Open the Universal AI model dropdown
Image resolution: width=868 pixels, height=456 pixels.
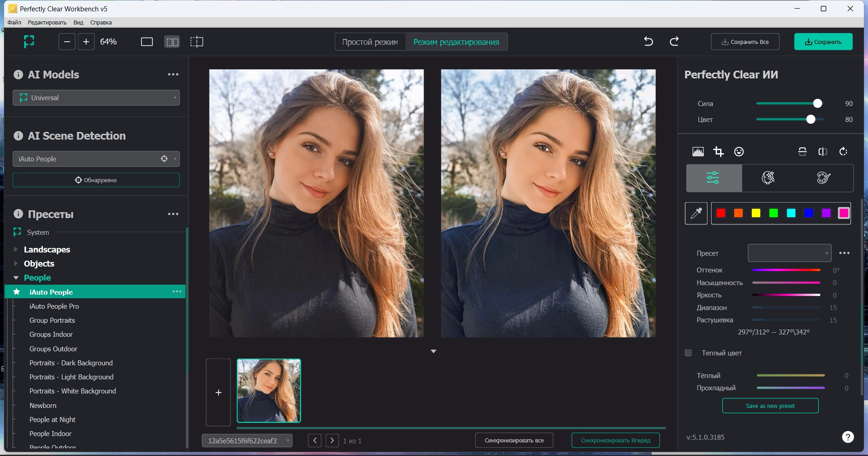(x=96, y=97)
